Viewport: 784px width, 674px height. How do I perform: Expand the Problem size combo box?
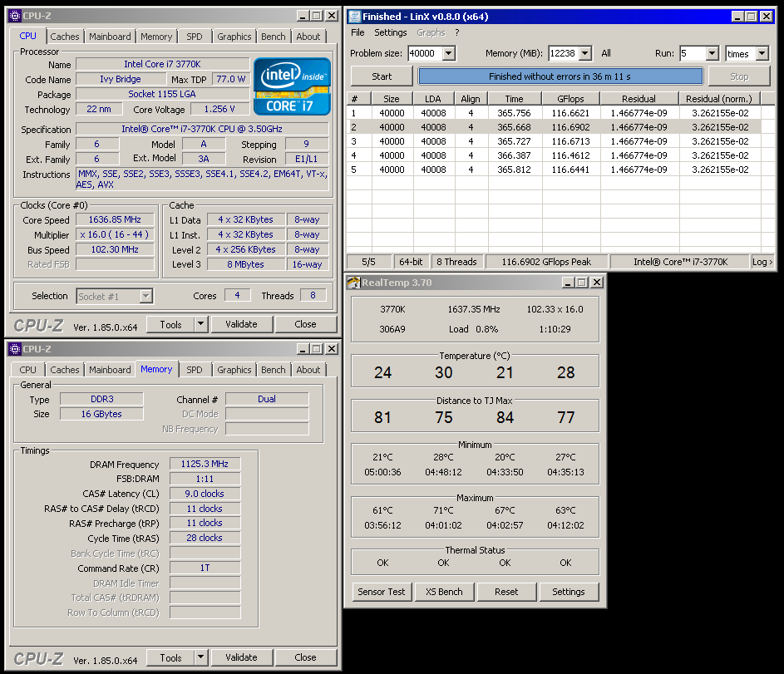tap(449, 54)
